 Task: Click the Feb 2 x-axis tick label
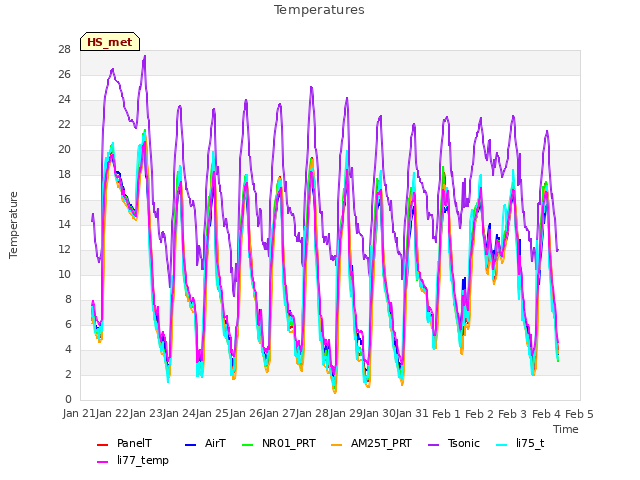[x=480, y=414]
